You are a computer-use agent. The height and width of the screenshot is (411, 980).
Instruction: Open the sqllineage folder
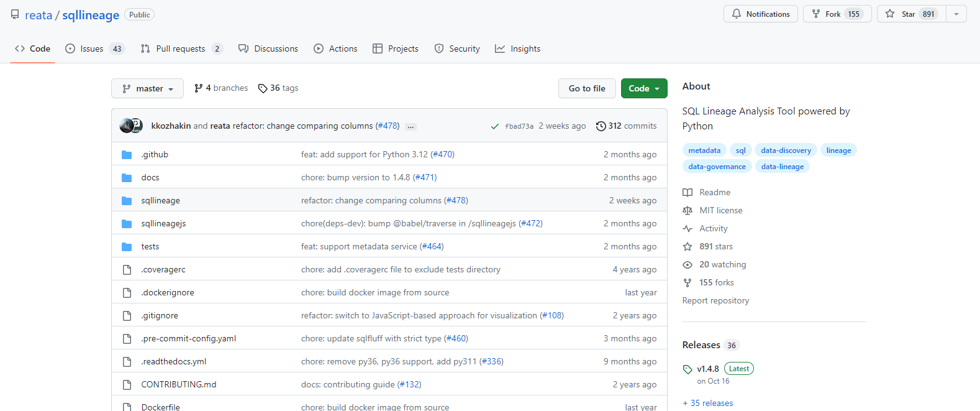[x=160, y=200]
